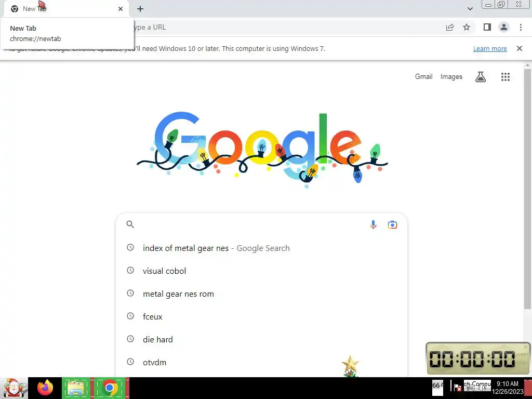
Task: Click the holiday Google doodle
Action: pyautogui.click(x=262, y=149)
